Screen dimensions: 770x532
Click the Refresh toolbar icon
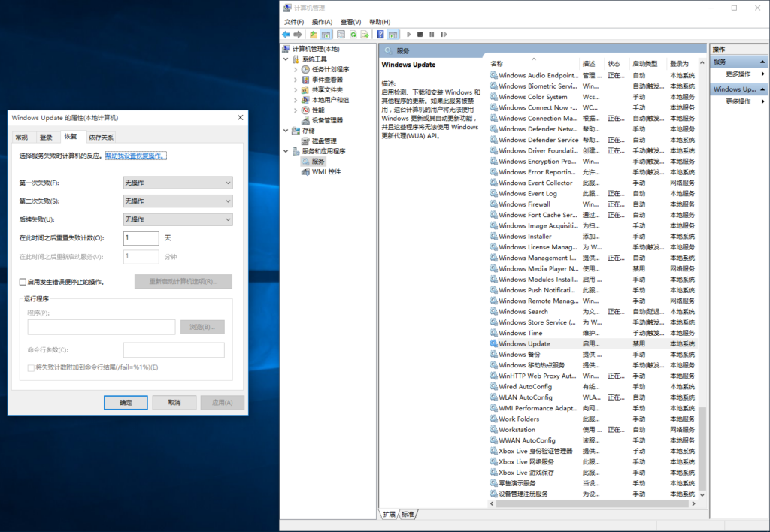click(353, 35)
